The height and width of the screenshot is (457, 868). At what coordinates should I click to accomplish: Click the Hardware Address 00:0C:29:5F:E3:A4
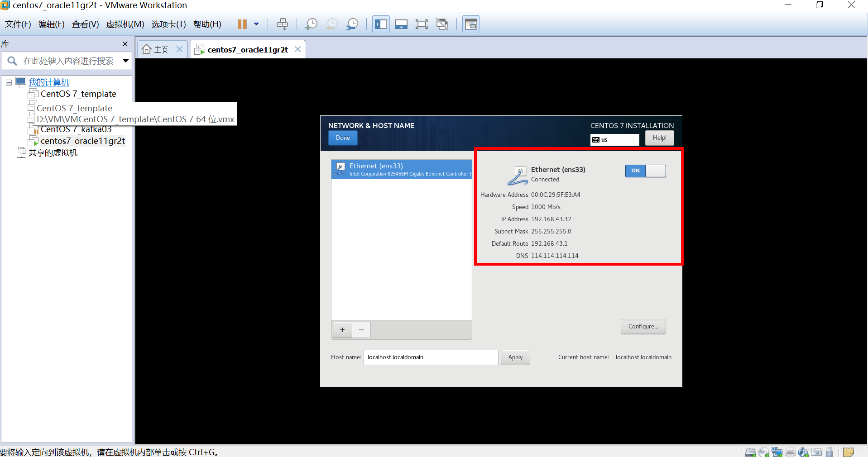click(556, 195)
